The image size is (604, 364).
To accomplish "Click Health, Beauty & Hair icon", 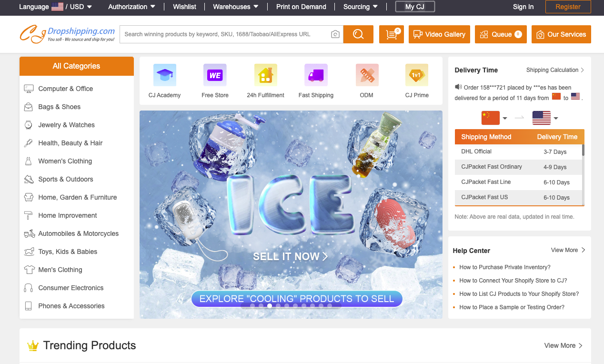I will pyautogui.click(x=29, y=143).
